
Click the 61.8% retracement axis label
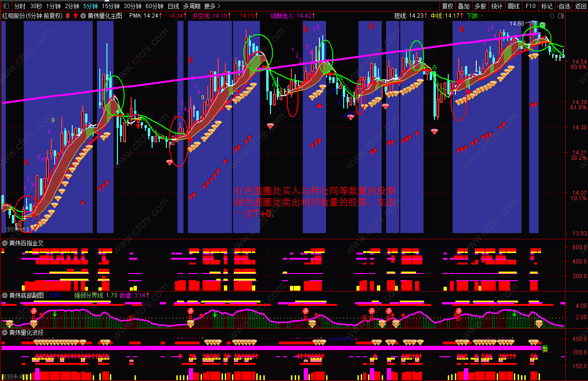tap(578, 107)
